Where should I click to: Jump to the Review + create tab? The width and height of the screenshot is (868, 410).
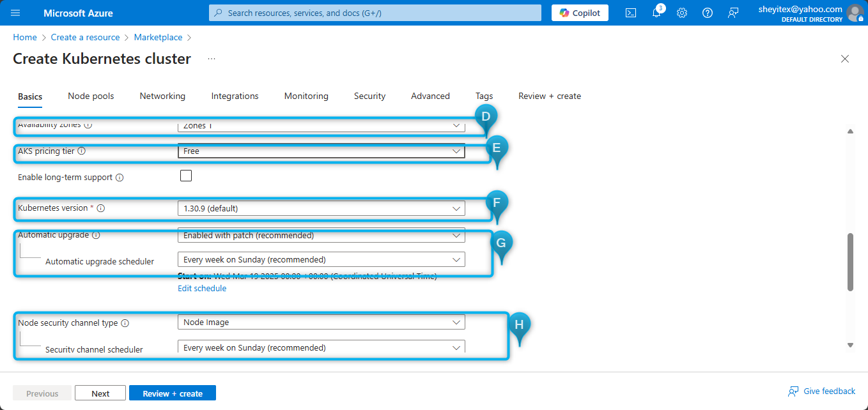click(550, 96)
